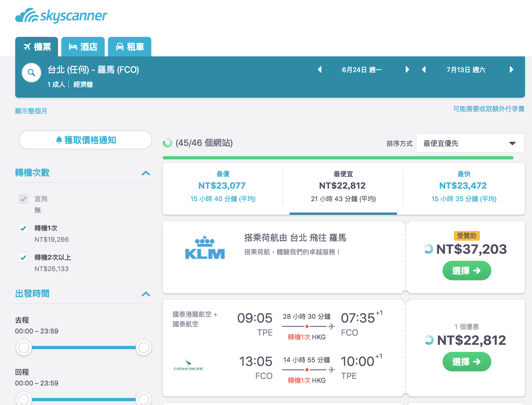Screen dimensions: 532x405
Task: Go to next return date arrow
Action: click(511, 70)
